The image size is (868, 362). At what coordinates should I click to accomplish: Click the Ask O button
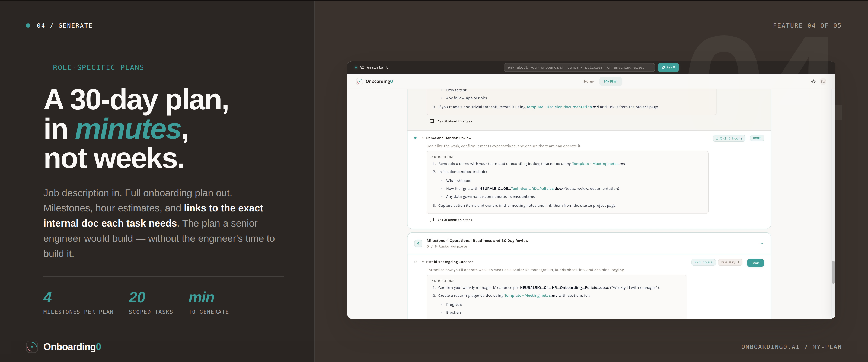pyautogui.click(x=668, y=67)
